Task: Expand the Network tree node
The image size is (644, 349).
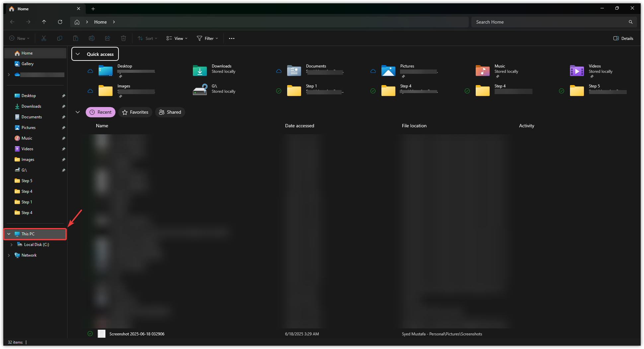Action: coord(9,255)
